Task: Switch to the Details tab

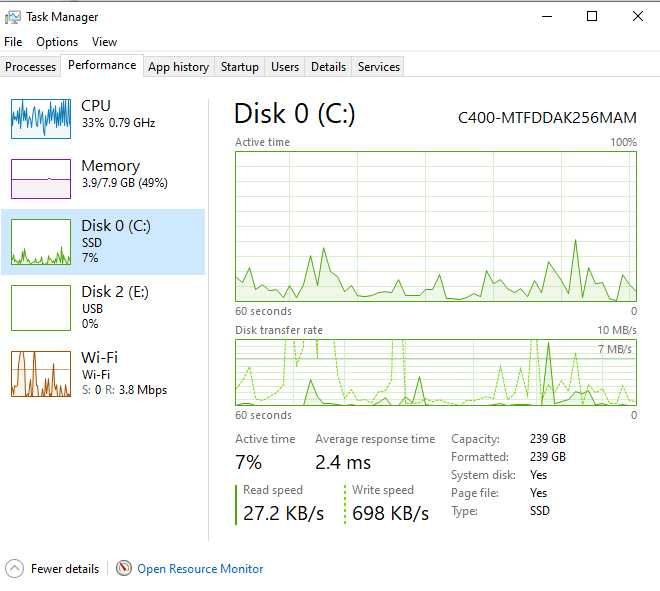Action: [328, 67]
